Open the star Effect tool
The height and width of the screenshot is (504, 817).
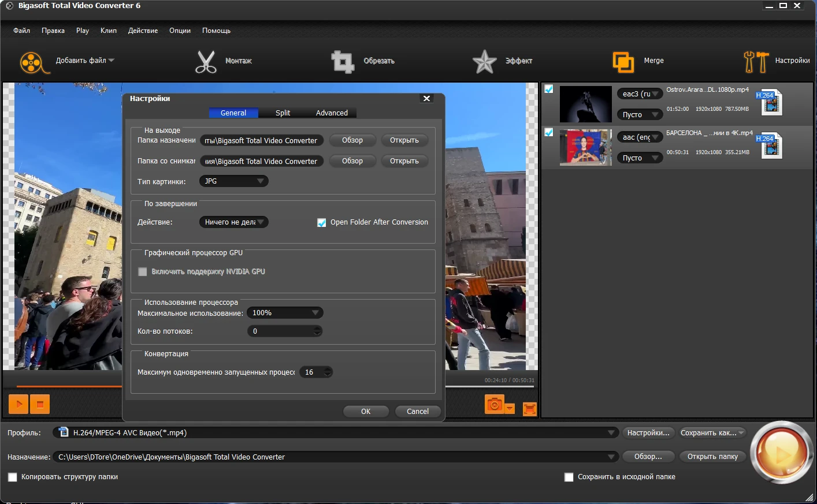tap(484, 62)
